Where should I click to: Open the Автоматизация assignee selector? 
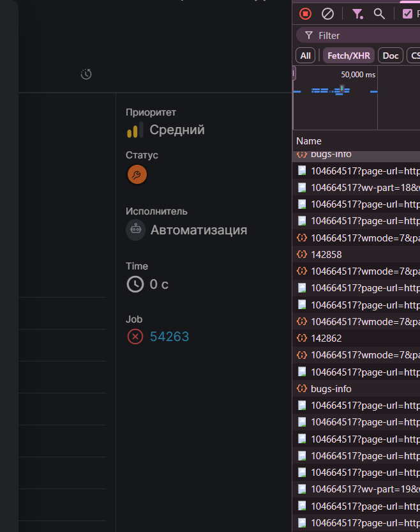199,230
